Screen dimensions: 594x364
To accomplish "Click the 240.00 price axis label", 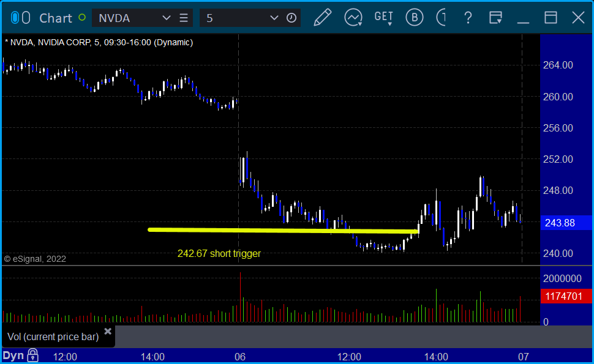I will (x=558, y=253).
